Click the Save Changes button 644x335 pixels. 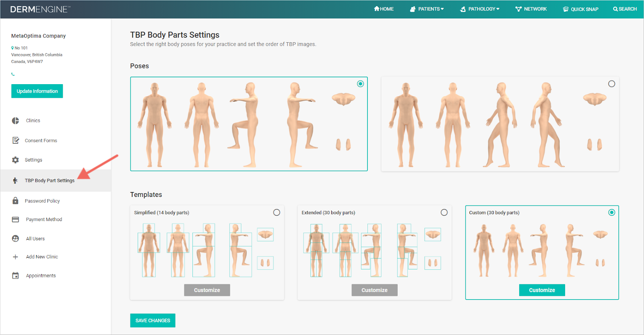tap(153, 321)
